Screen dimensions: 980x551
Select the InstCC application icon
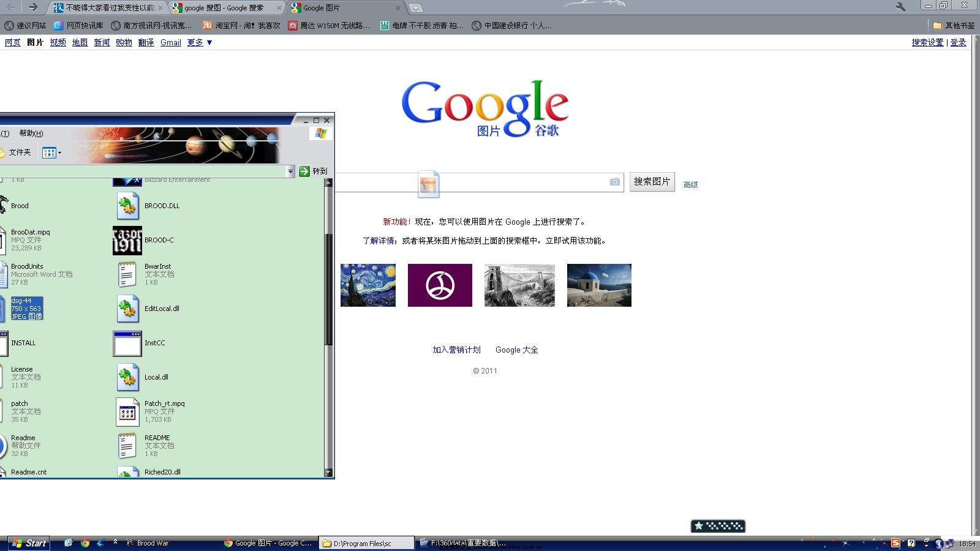pos(127,343)
